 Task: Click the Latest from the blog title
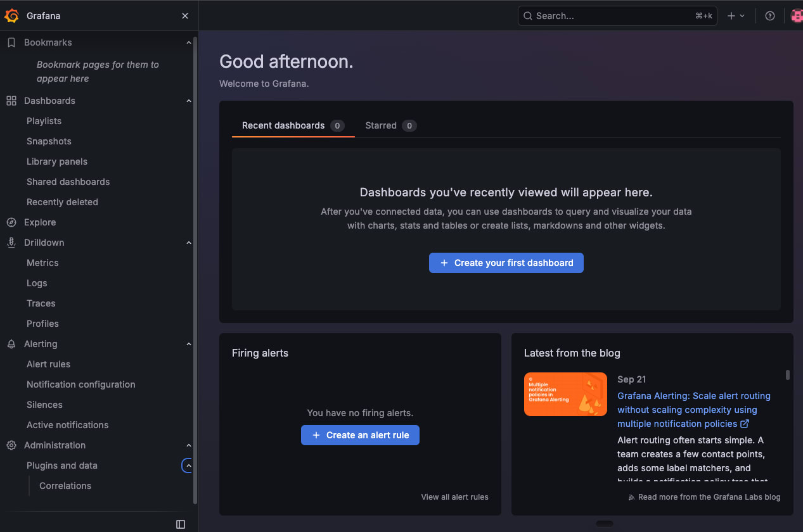point(572,353)
